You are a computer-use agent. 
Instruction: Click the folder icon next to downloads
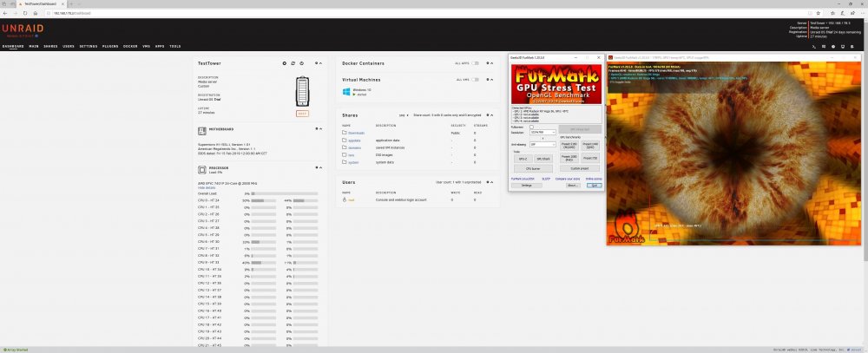click(345, 133)
